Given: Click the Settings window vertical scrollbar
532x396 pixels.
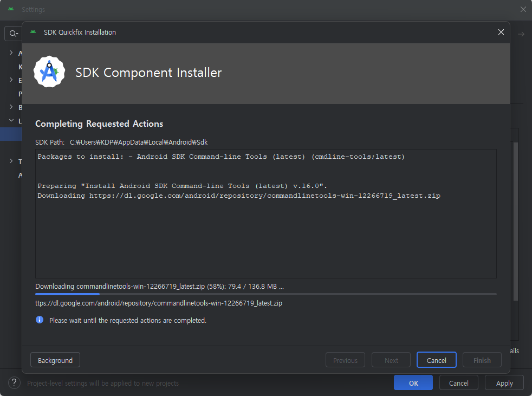Looking at the screenshot, I should coord(516,221).
